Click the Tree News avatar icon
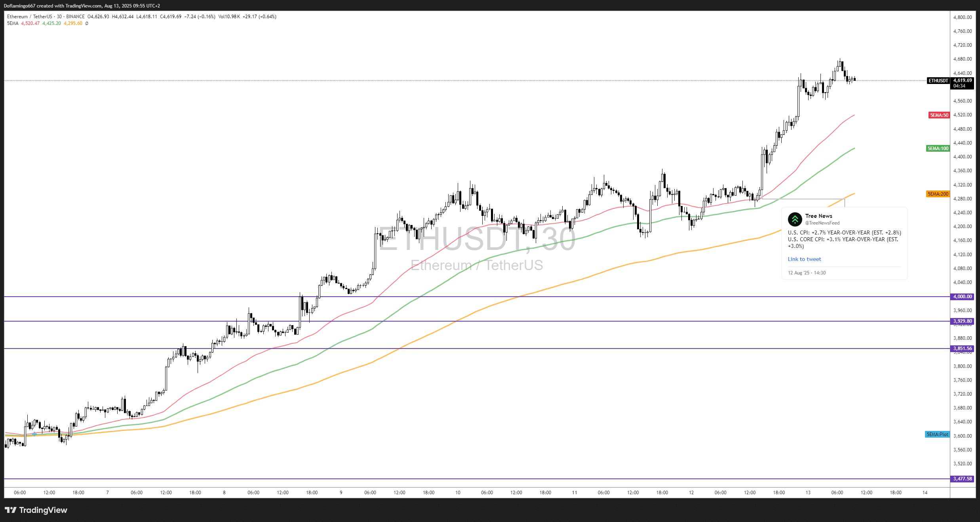The image size is (980, 522). (x=795, y=219)
